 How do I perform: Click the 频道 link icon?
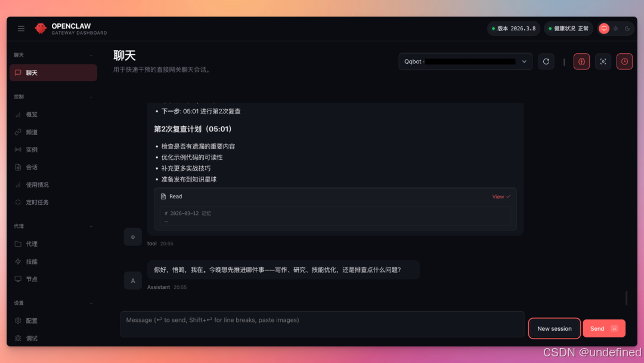(18, 132)
